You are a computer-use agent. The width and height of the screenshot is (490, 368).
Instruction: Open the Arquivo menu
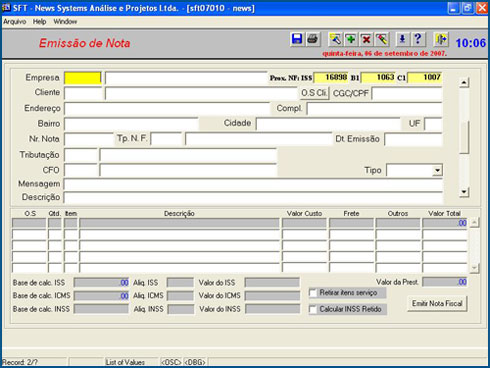15,22
